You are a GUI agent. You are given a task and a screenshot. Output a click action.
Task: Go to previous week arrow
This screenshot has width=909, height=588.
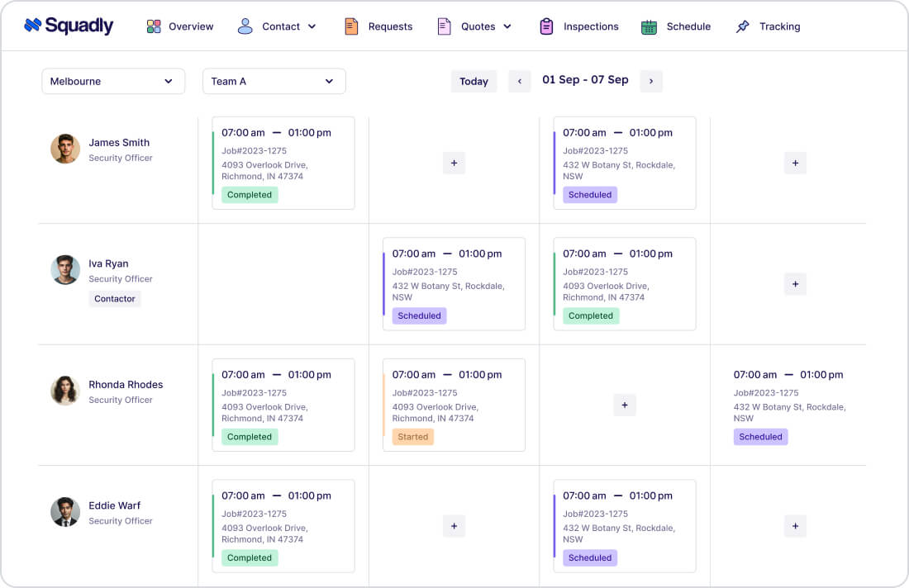tap(520, 81)
